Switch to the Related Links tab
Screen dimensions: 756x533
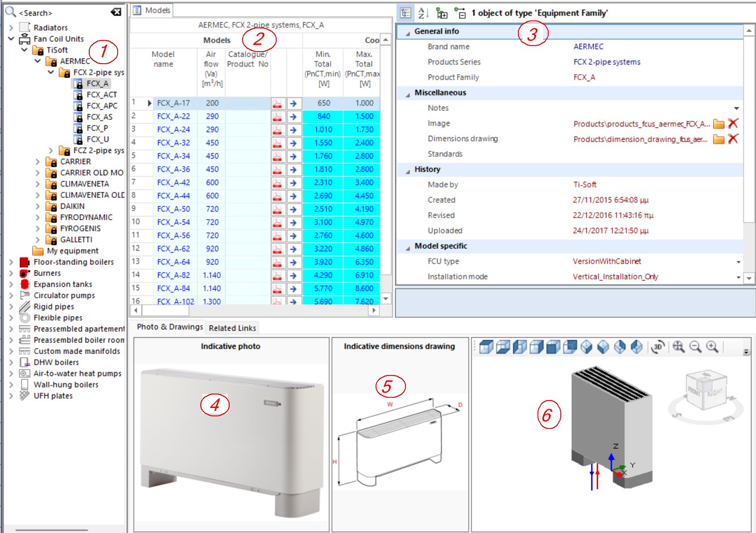(x=232, y=328)
